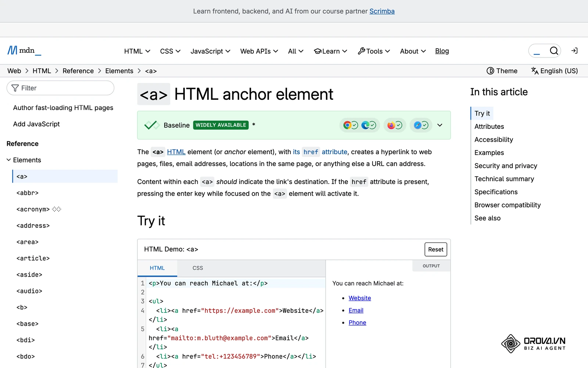This screenshot has width=588, height=368.
Task: Click the Blog link in navbar
Action: (442, 51)
